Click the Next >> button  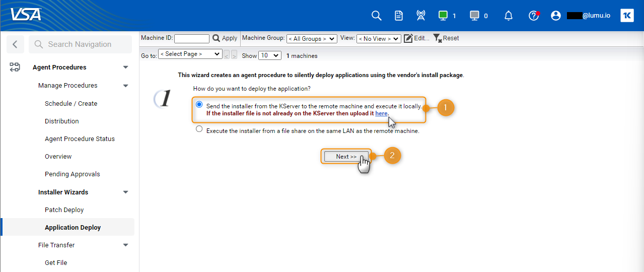pos(346,157)
